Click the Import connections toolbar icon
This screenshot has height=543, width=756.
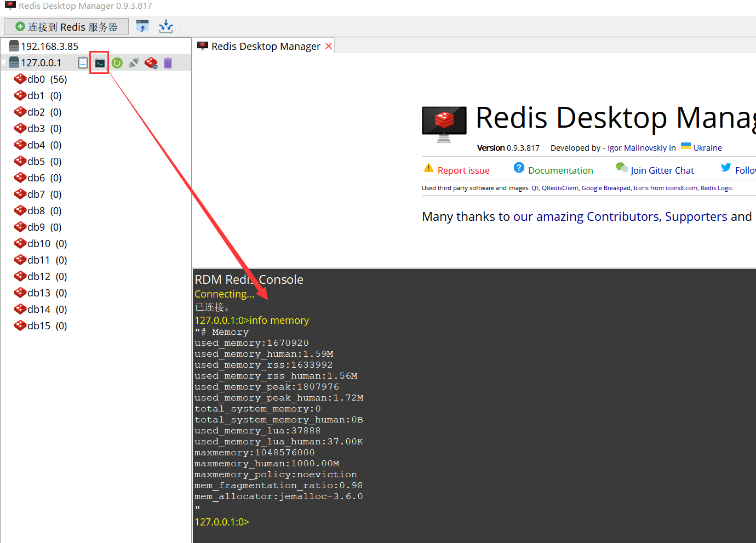[142, 26]
